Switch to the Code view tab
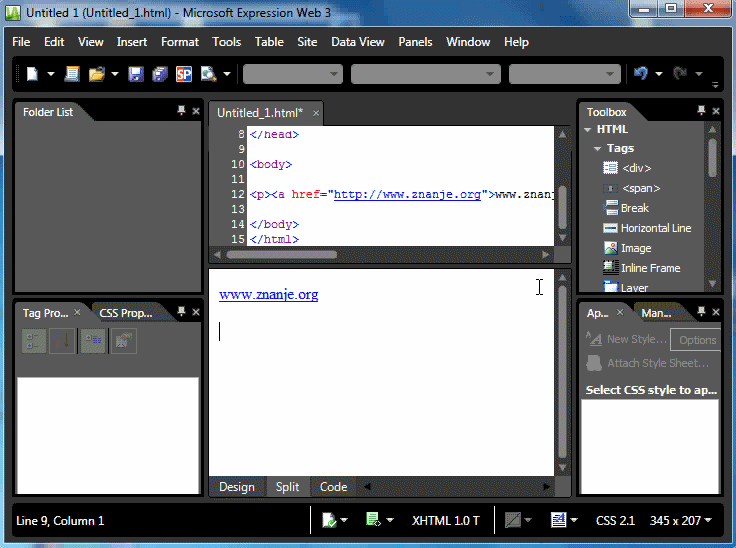 pos(333,487)
